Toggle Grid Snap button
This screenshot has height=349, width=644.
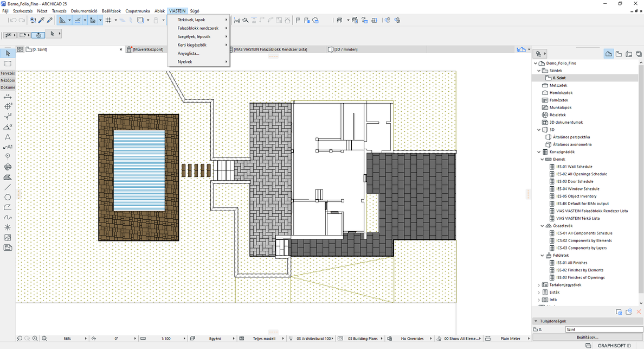click(x=108, y=20)
